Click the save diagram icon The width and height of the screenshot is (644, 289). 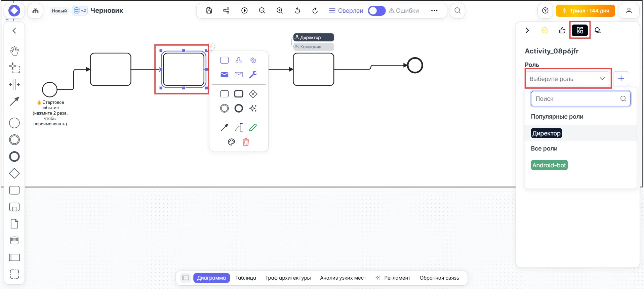(x=209, y=11)
